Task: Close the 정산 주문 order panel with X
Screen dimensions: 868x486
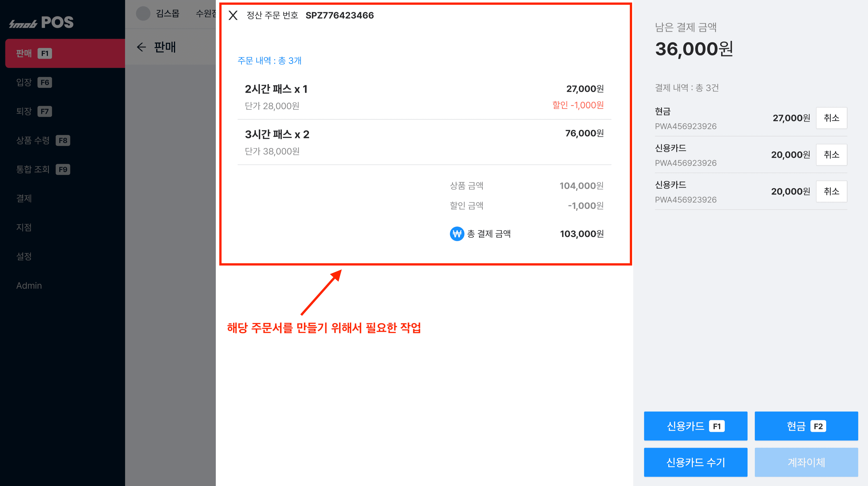Action: (233, 15)
